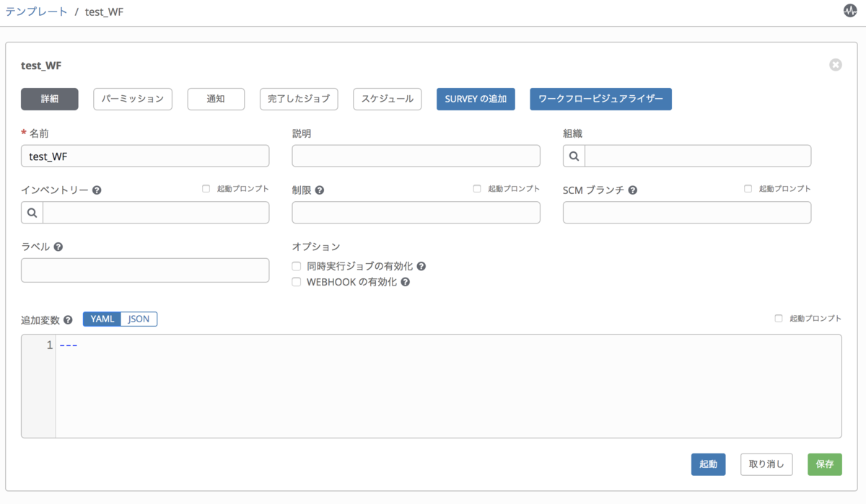Viewport: 866px width, 504px height.
Task: Click the 組織 organization input field
Action: pyautogui.click(x=698, y=156)
